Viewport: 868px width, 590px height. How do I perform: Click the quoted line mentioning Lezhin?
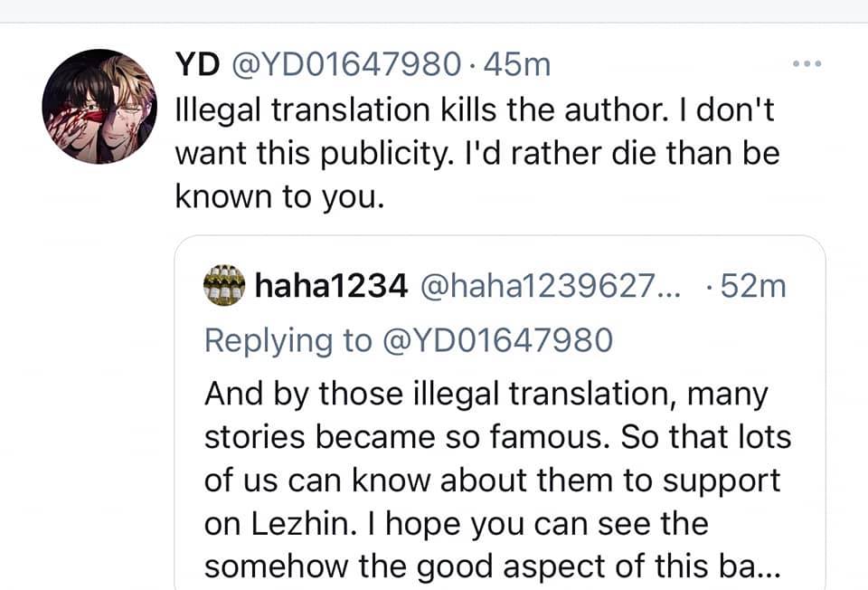pyautogui.click(x=456, y=524)
